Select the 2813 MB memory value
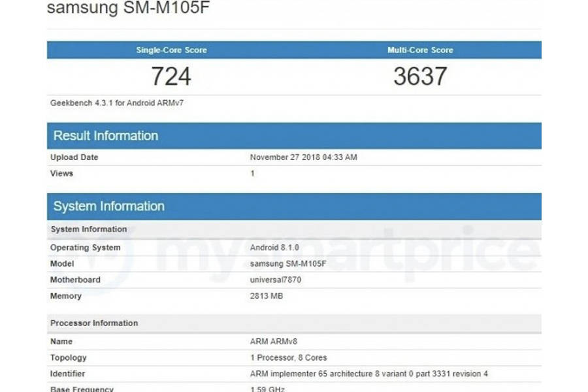The image size is (588, 392). click(x=267, y=295)
